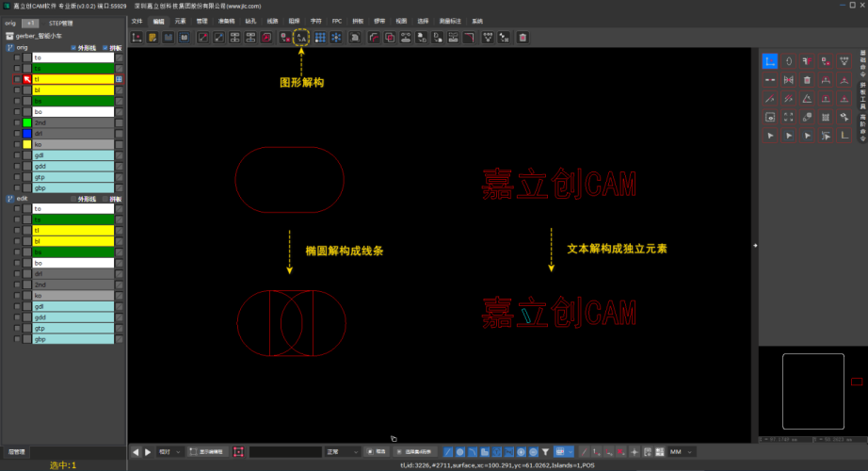Image resolution: width=868 pixels, height=471 pixels.
Task: Check the box for orig layer 'drl'
Action: click(17, 134)
